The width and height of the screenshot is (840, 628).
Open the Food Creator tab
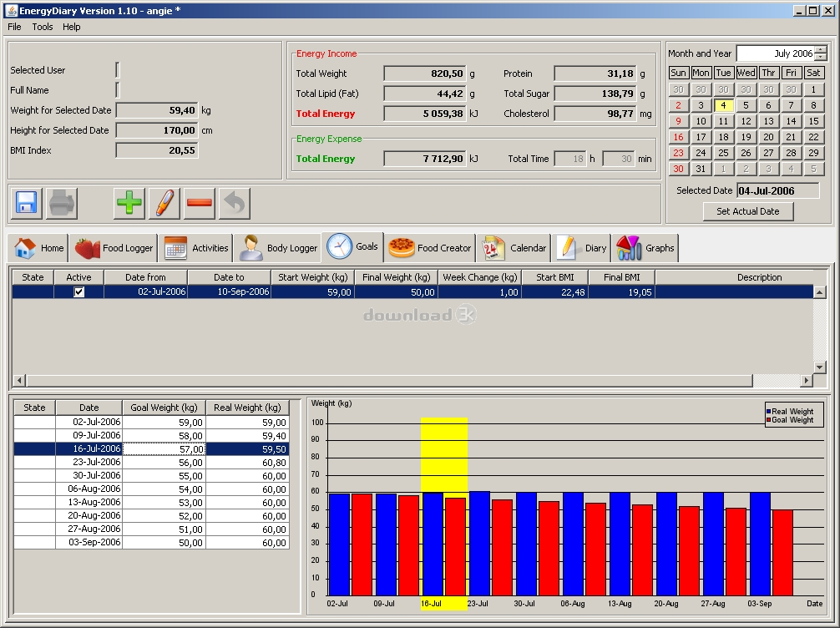click(431, 248)
